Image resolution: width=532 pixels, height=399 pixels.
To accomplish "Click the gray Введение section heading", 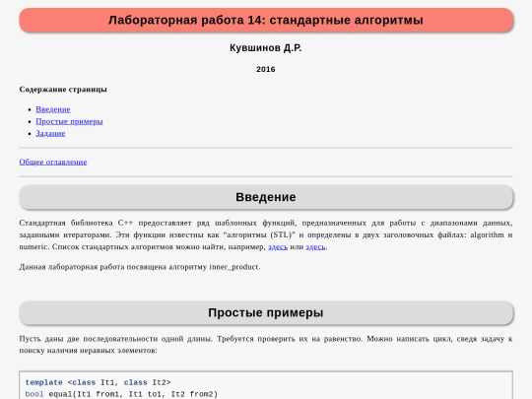I will pos(266,197).
